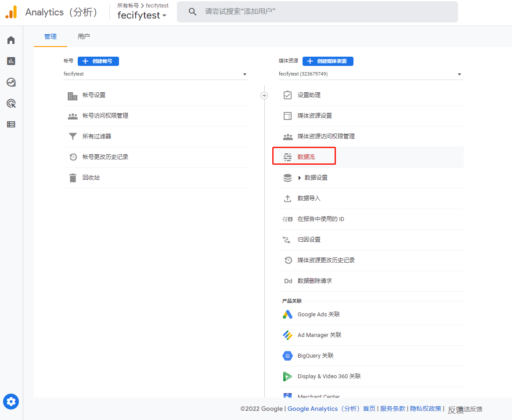Expand the 数据设置 triangle

[x=299, y=178]
